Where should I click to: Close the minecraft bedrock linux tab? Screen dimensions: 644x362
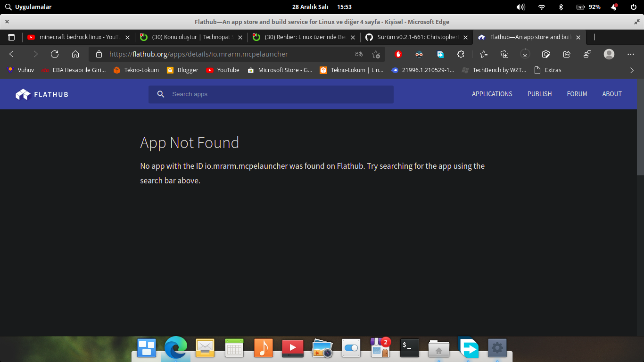pos(127,37)
